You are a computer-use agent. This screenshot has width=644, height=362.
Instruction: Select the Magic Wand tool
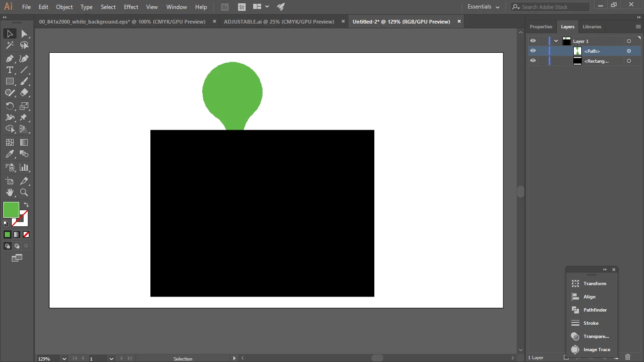[x=10, y=46]
